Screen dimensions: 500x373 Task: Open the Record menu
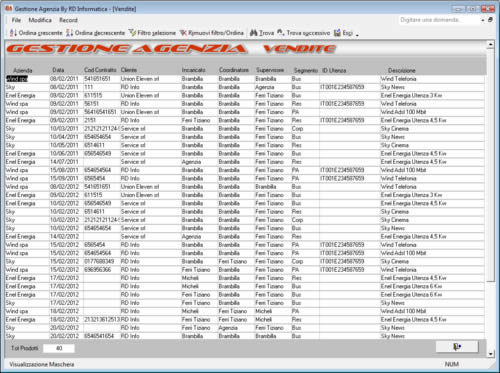click(68, 20)
